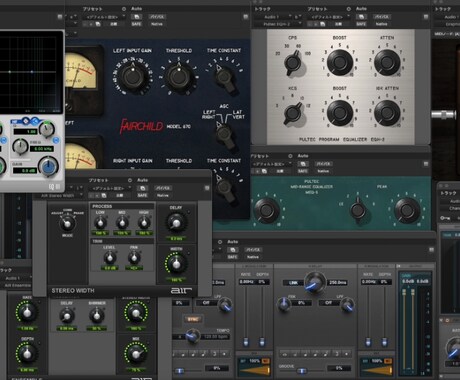Click Fairchild Left Input Gain knob
The image size is (460, 380).
click(x=133, y=77)
